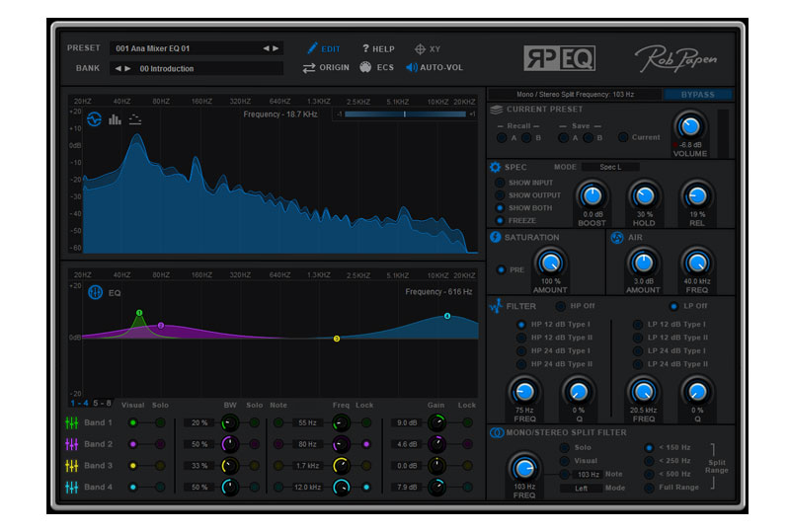Click the VOLUME knob

[690, 126]
